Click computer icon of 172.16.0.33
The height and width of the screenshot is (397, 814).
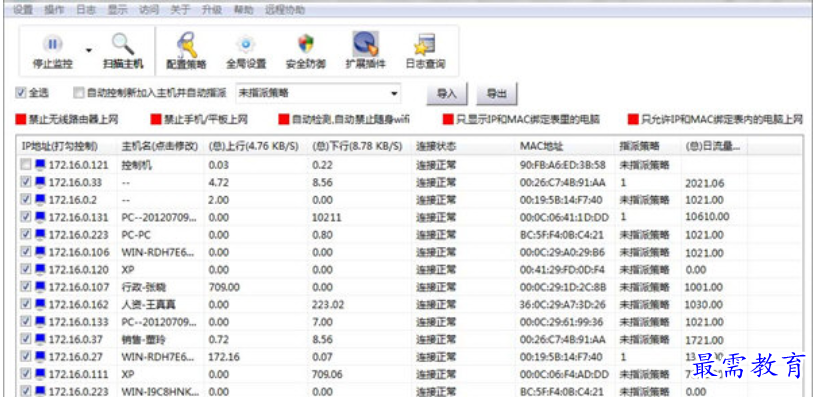pyautogui.click(x=40, y=182)
